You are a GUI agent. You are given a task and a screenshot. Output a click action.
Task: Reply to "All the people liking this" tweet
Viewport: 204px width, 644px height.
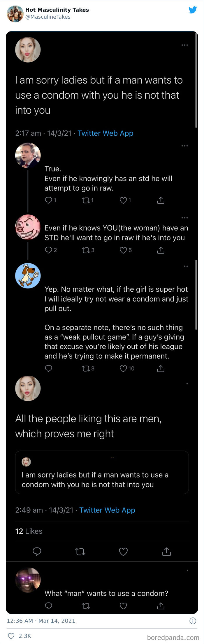tap(37, 551)
